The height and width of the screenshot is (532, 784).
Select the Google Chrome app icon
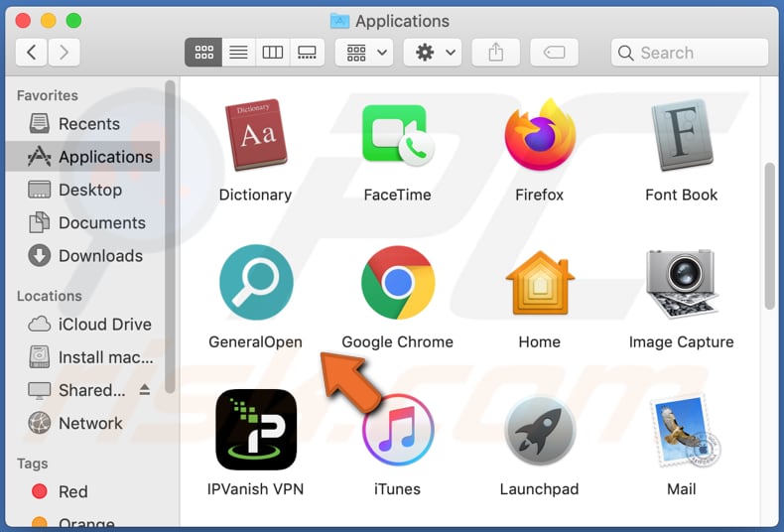click(398, 283)
